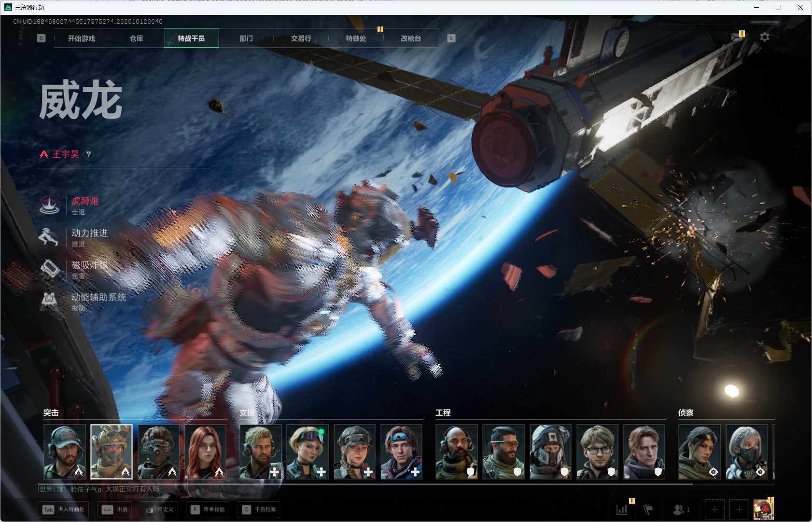Select the 突击 operator with night-vision goggles
812x522 pixels.
(x=158, y=452)
